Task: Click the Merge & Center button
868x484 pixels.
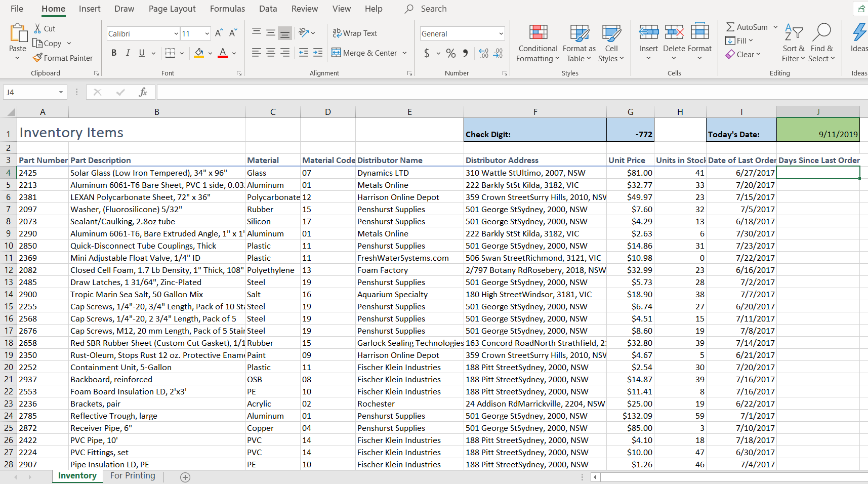Action: click(x=365, y=53)
